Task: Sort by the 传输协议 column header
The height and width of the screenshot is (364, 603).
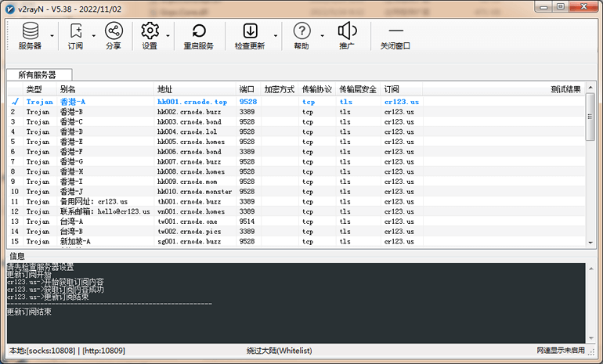Action: [x=317, y=89]
